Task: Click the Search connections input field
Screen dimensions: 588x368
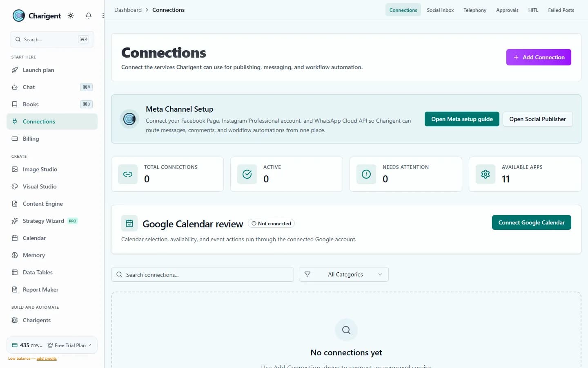Action: pos(203,274)
